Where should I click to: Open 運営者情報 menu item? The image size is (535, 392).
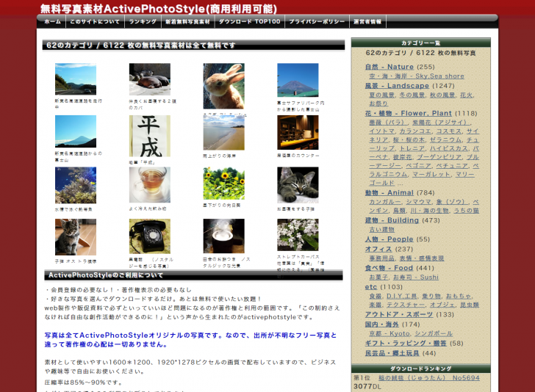367,21
